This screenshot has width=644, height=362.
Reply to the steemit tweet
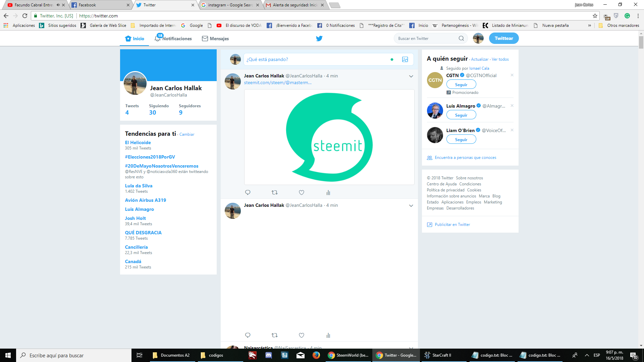[x=248, y=192]
